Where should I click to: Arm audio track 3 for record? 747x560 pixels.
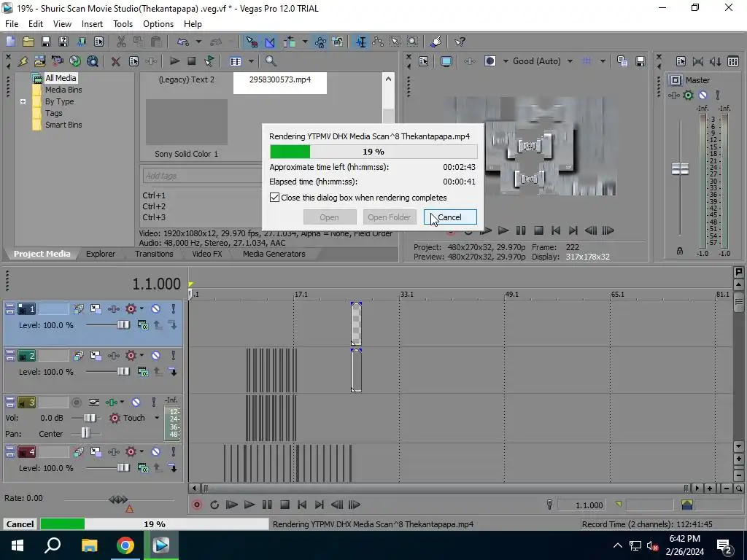click(76, 402)
